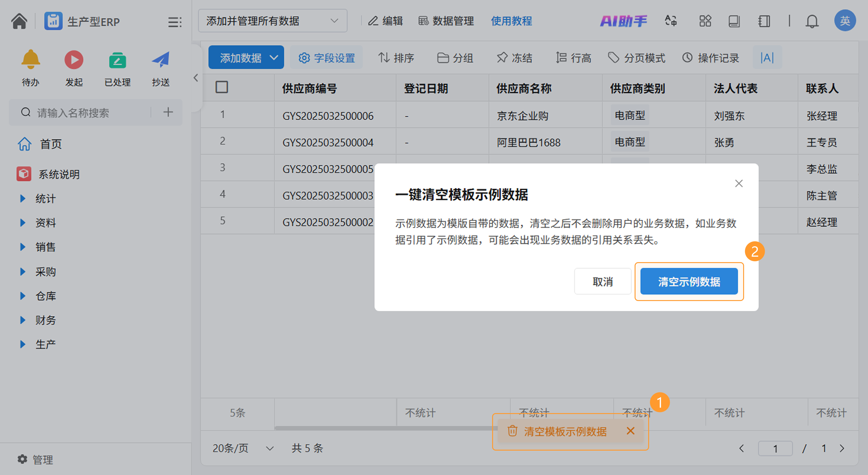This screenshot has width=868, height=475.
Task: Open the 已处理 green icon
Action: click(x=117, y=61)
